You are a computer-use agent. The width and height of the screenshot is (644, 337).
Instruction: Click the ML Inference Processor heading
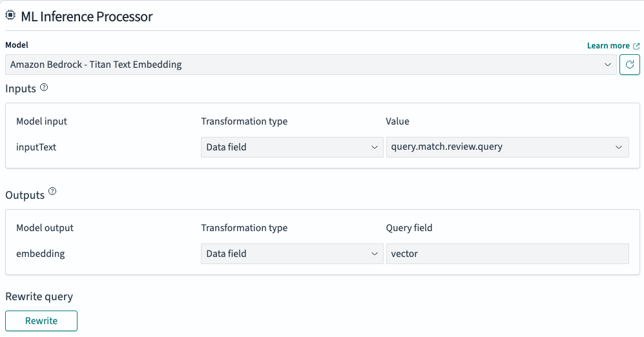87,16
